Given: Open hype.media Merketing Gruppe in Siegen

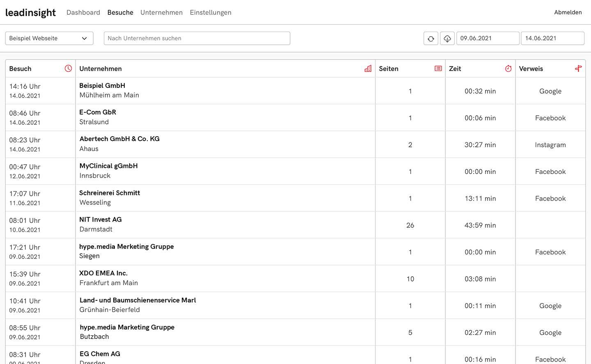Looking at the screenshot, I should point(126,246).
